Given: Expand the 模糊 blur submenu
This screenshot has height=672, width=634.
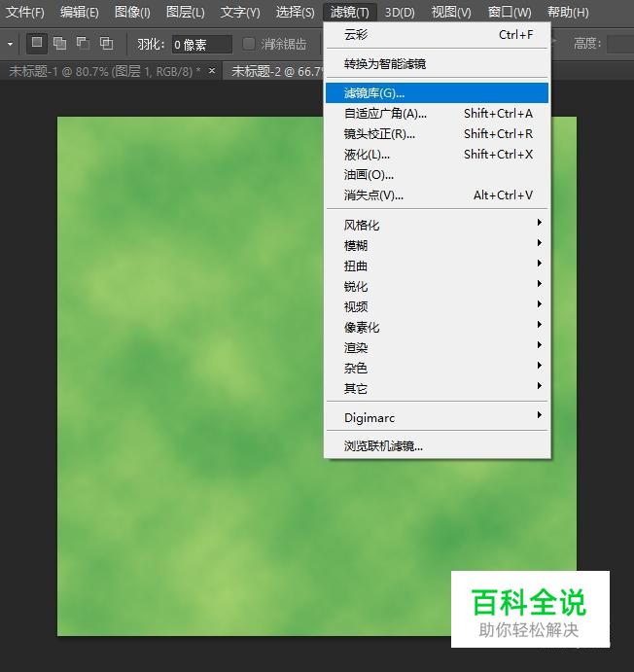Looking at the screenshot, I should point(437,245).
